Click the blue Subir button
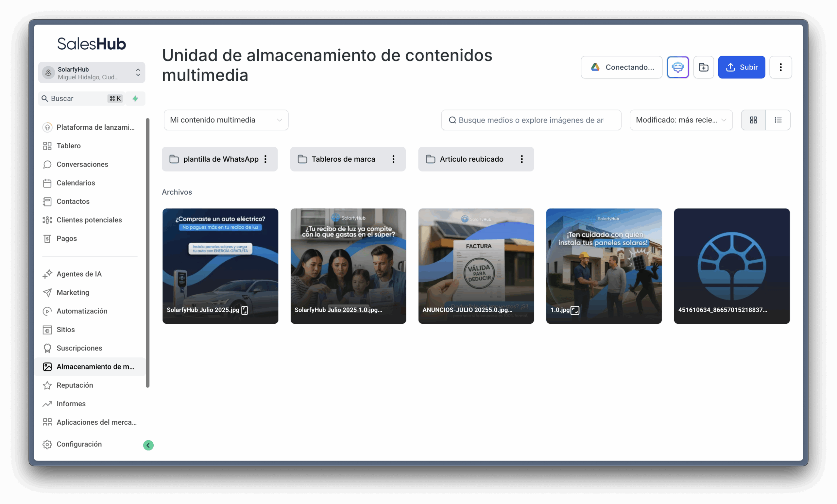The image size is (837, 504). click(742, 67)
